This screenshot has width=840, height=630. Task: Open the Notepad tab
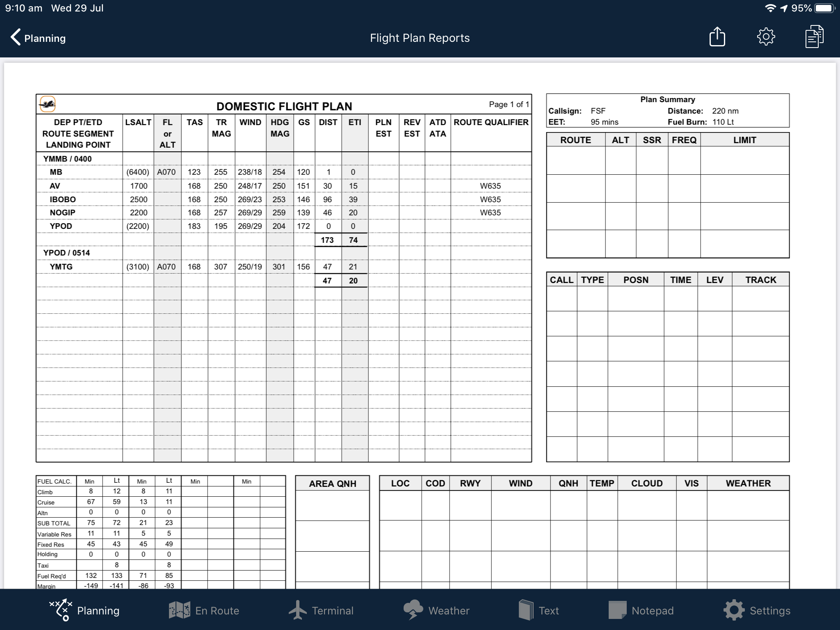click(641, 610)
